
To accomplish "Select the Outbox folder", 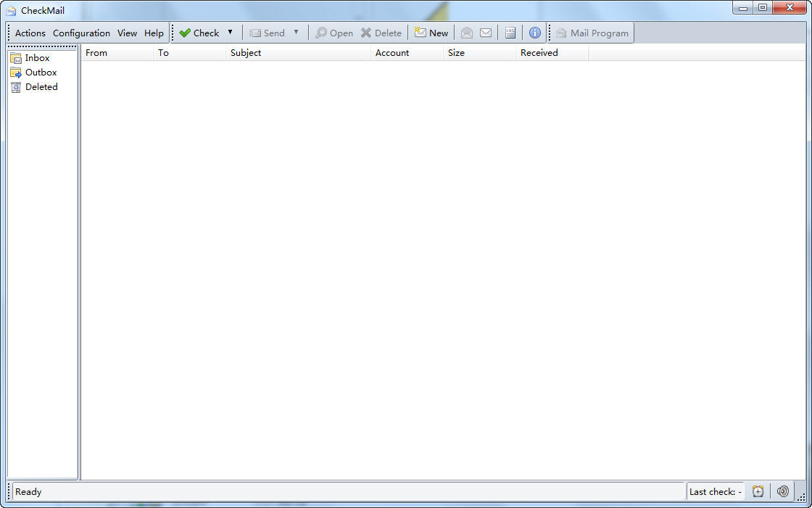I will coord(33,73).
